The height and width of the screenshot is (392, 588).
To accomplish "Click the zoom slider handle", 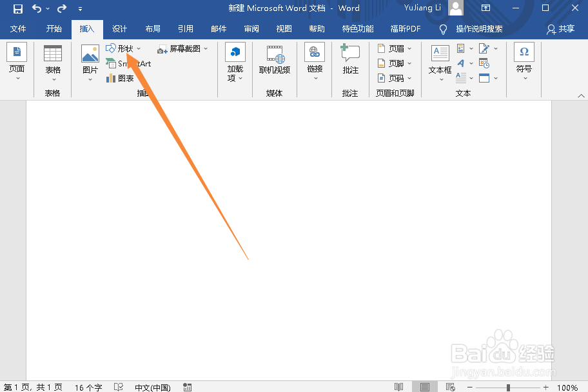I will (x=508, y=387).
